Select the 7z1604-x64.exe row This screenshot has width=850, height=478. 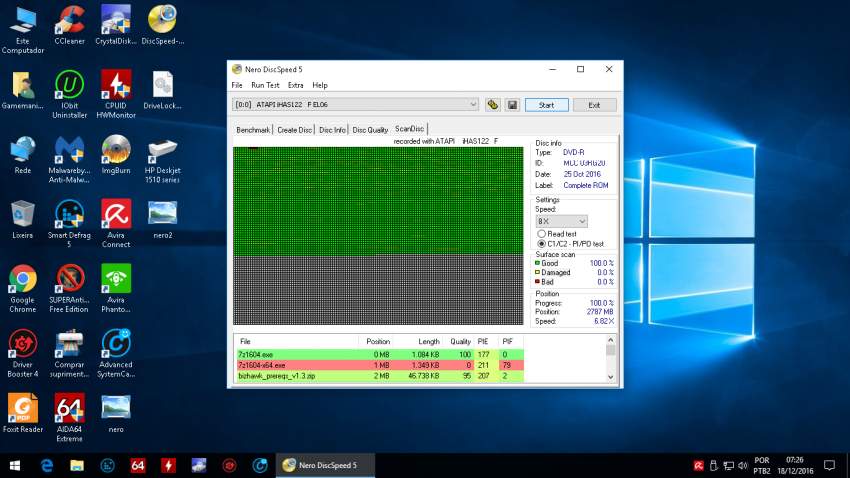click(380, 365)
